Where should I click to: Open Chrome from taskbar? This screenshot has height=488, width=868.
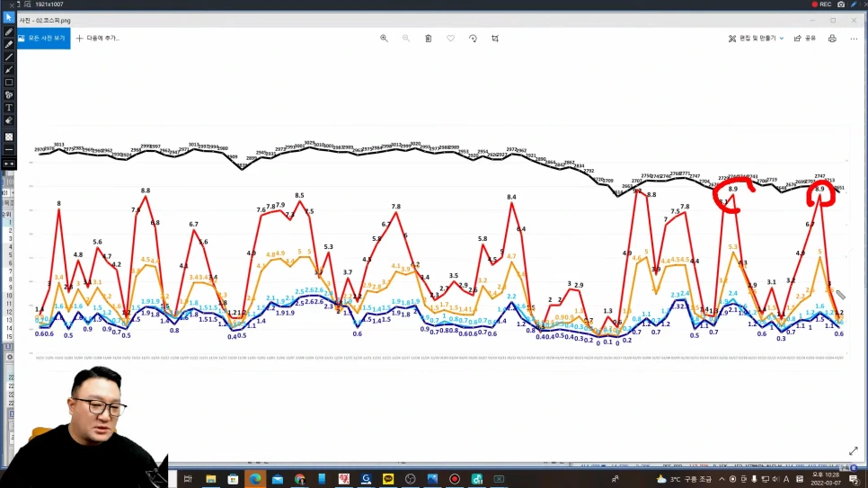[299, 479]
